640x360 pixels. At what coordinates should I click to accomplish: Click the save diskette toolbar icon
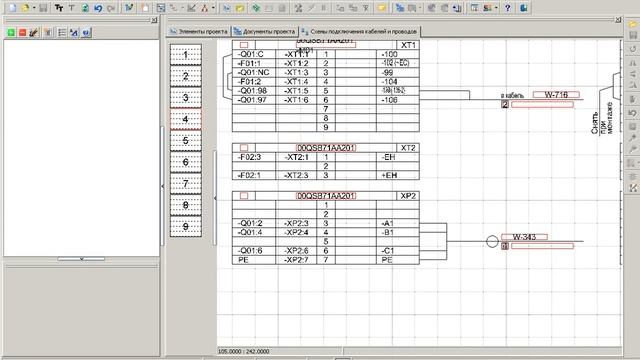(43, 7)
